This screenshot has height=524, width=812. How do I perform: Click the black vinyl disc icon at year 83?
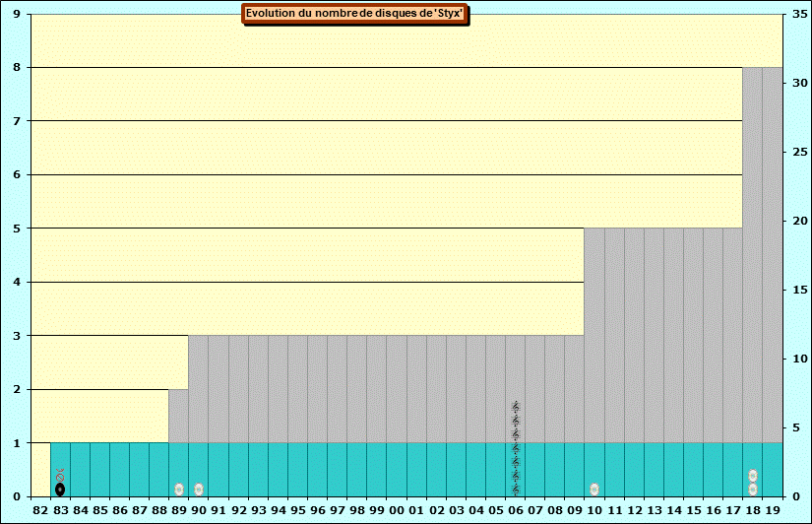[x=60, y=490]
